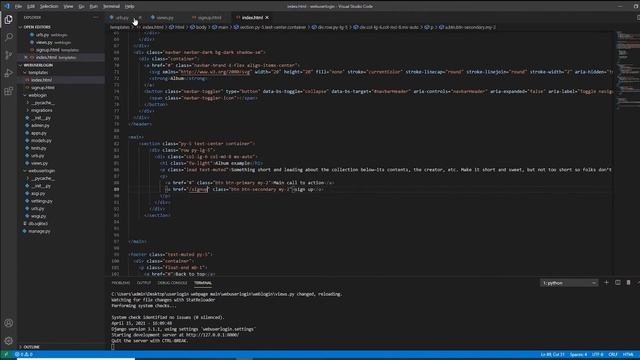Click the remote indicator in status bar corner
The image size is (640, 360).
coord(6,354)
